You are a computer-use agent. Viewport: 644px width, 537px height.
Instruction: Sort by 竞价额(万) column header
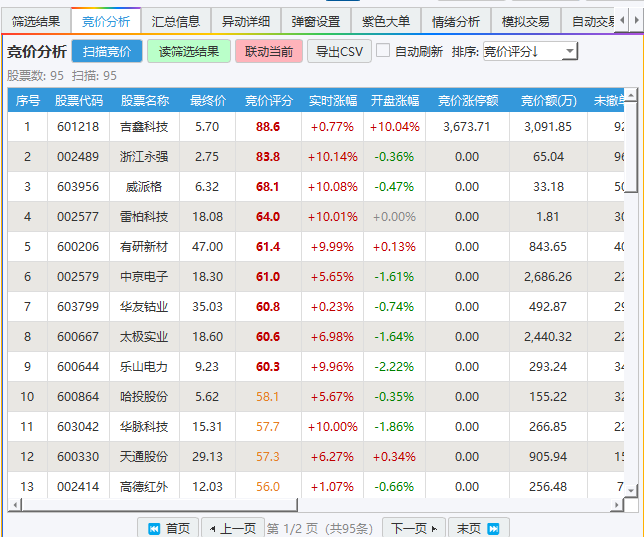point(549,101)
